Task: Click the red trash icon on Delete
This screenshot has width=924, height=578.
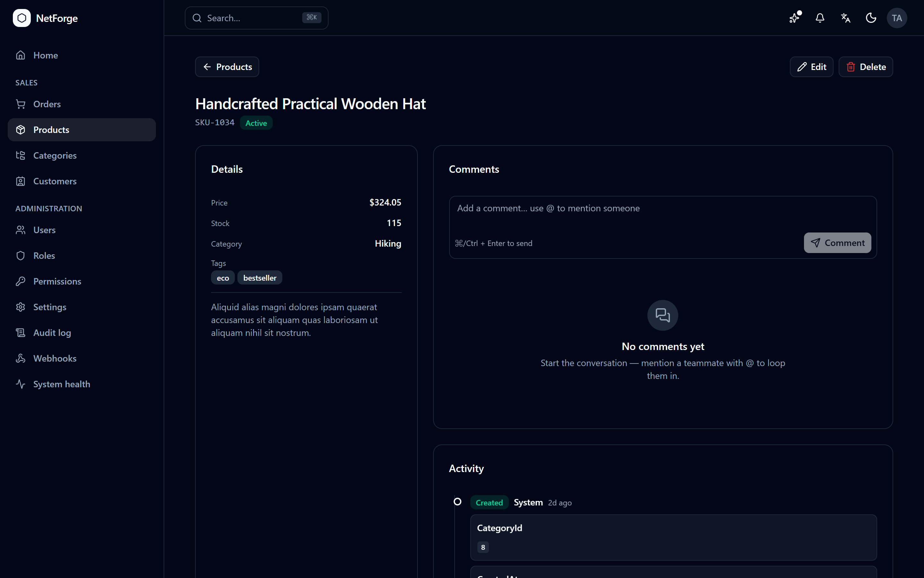Action: [x=851, y=67]
